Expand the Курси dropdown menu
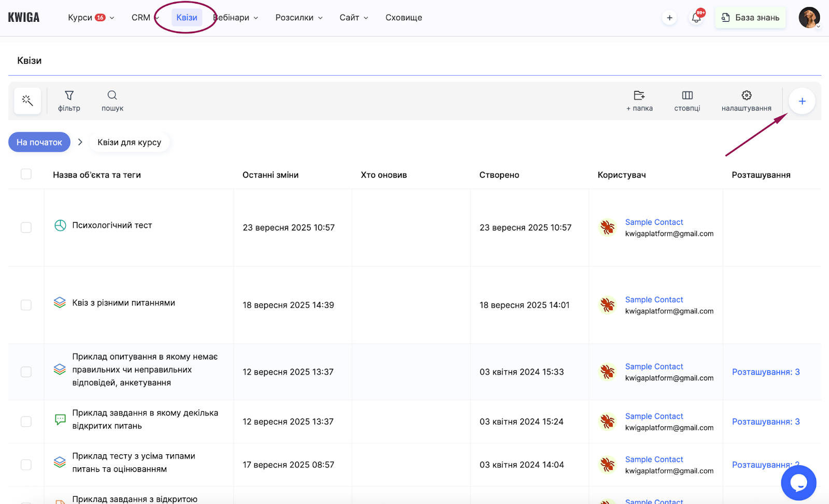The width and height of the screenshot is (829, 504). [91, 18]
